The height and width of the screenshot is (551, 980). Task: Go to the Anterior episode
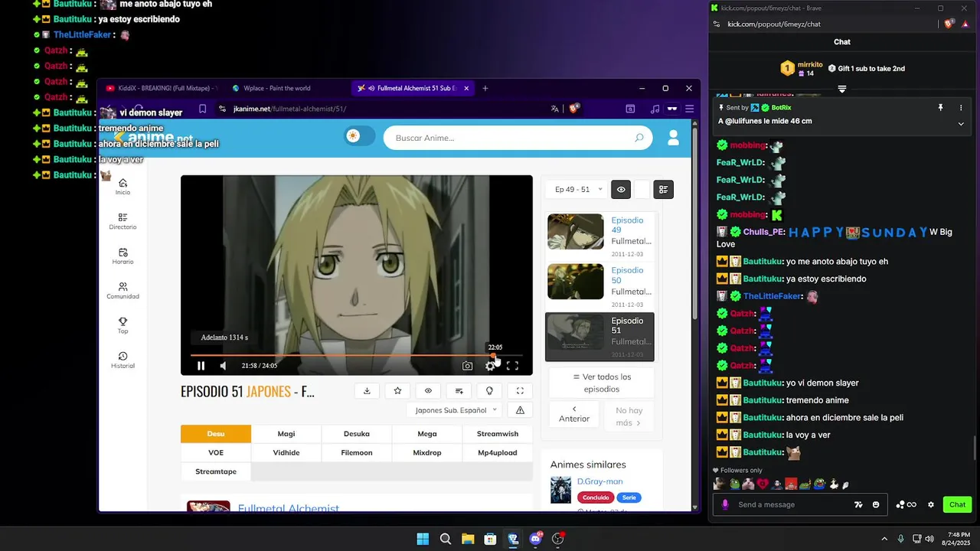[574, 414]
